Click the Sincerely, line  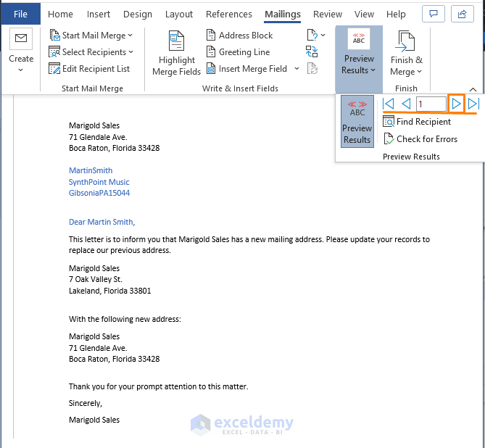point(86,403)
